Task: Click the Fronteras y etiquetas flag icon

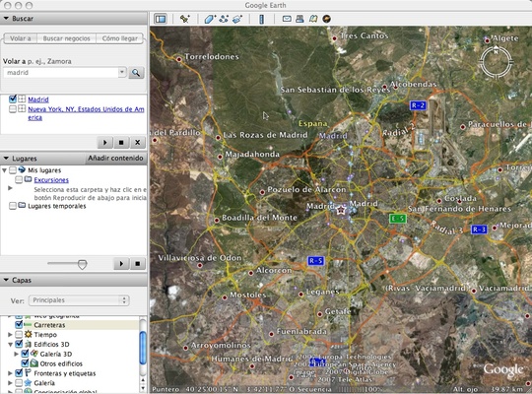Action: (29, 373)
